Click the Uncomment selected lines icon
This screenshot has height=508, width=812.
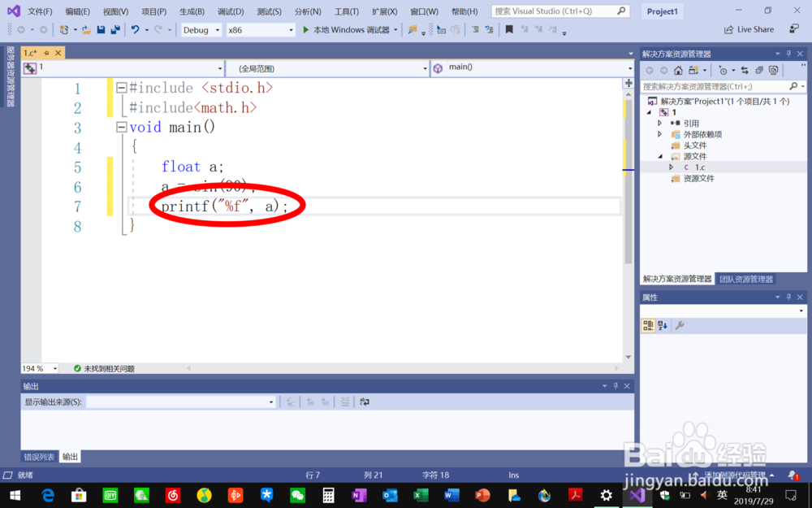coord(489,30)
